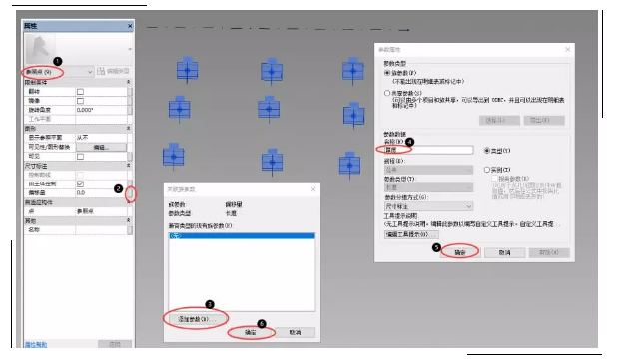Screen dimensions: 617x364
Task: Toggle the 由主体控制 checkbox
Action: point(80,183)
